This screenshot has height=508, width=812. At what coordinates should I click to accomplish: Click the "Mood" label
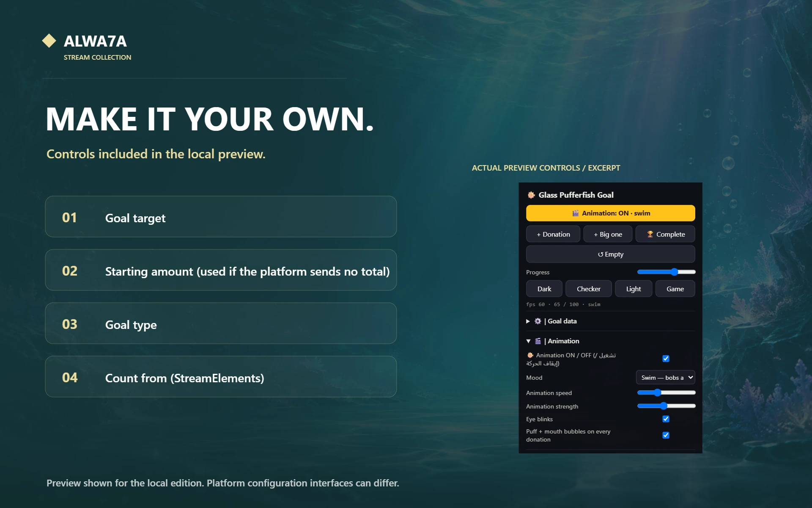(x=534, y=378)
